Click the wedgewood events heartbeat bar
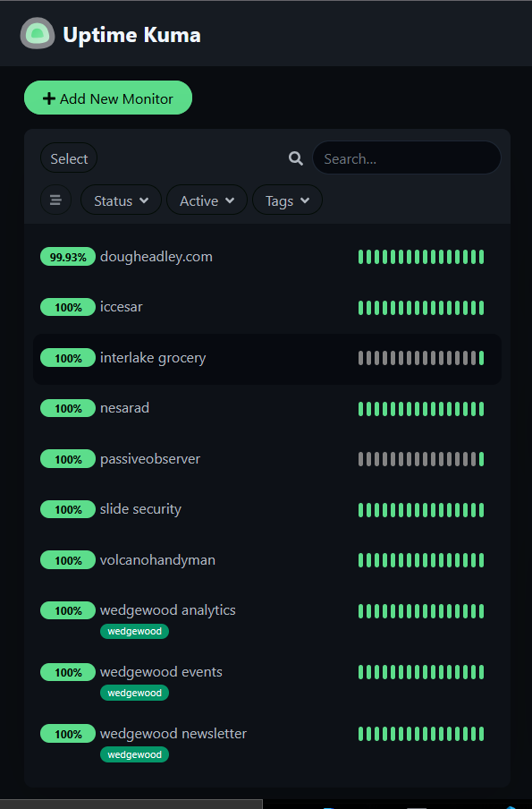Image resolution: width=532 pixels, height=809 pixels. 421,672
